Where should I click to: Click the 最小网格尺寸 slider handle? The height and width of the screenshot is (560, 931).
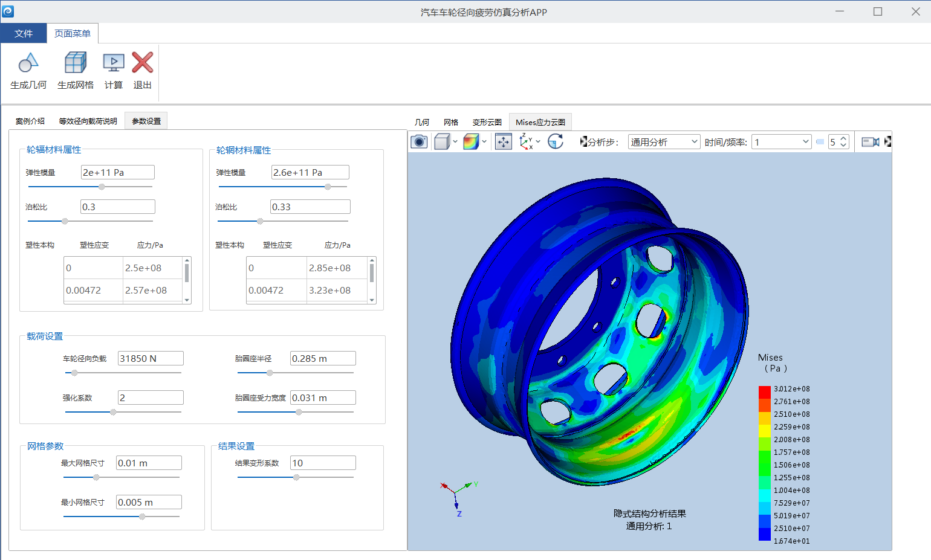click(x=142, y=517)
